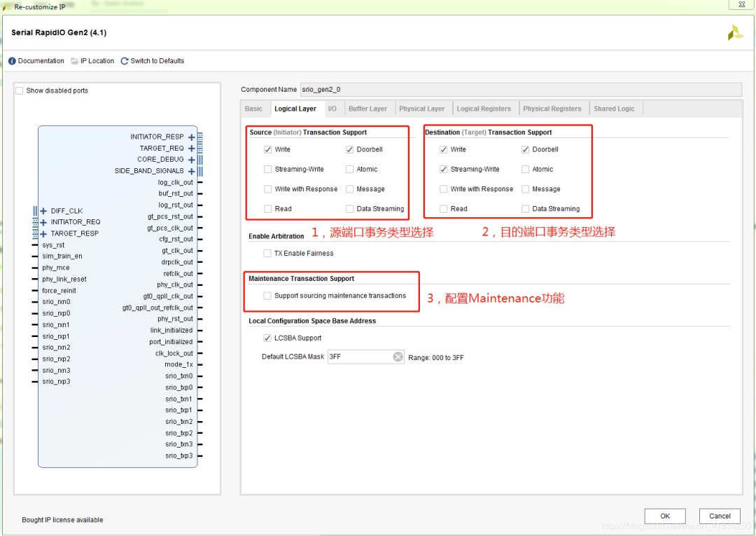Toggle TX Enable Fairness checkbox
This screenshot has width=756, height=536.
[x=267, y=253]
